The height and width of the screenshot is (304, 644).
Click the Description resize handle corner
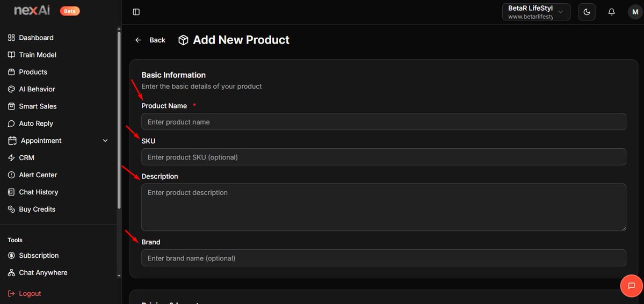[624, 228]
